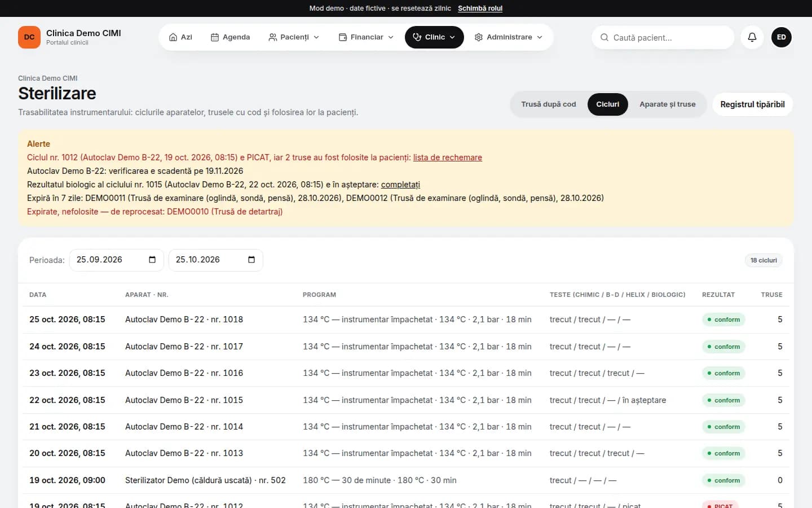Image resolution: width=812 pixels, height=508 pixels.
Task: Click the conform badge on the 19 oct. 09:00 row
Action: 724,480
